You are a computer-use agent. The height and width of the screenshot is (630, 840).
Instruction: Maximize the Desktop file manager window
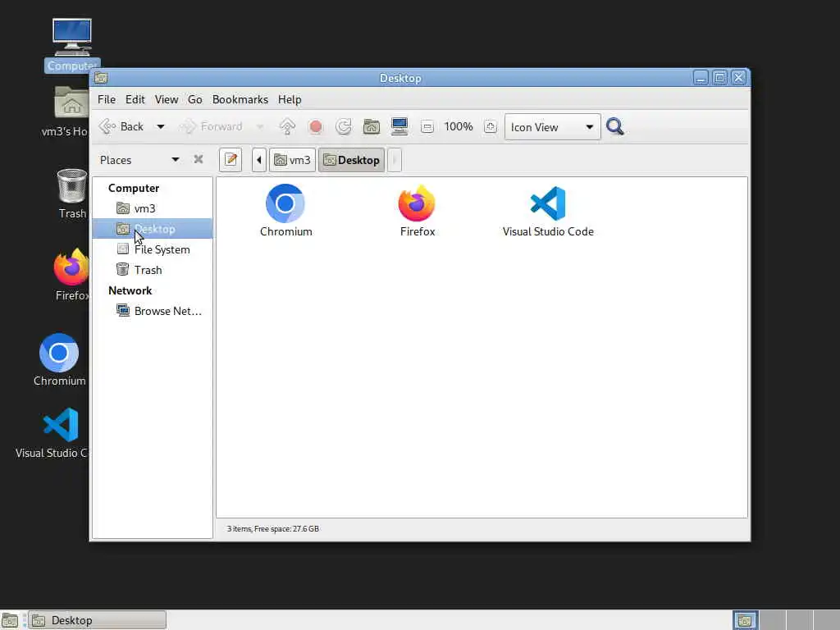[719, 78]
